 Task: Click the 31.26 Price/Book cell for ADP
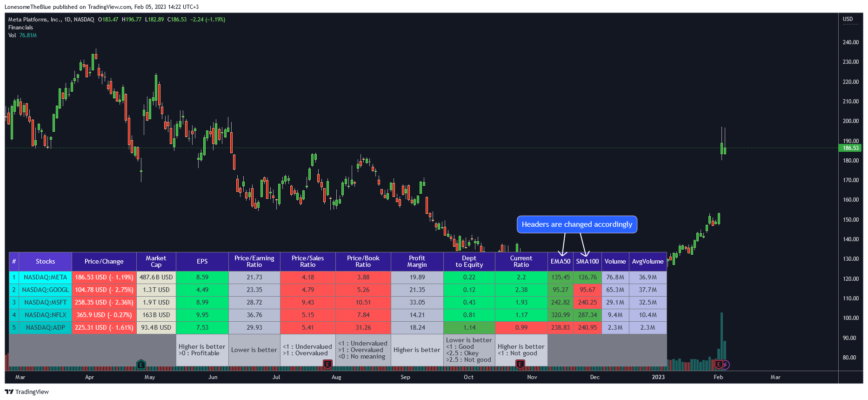point(363,328)
